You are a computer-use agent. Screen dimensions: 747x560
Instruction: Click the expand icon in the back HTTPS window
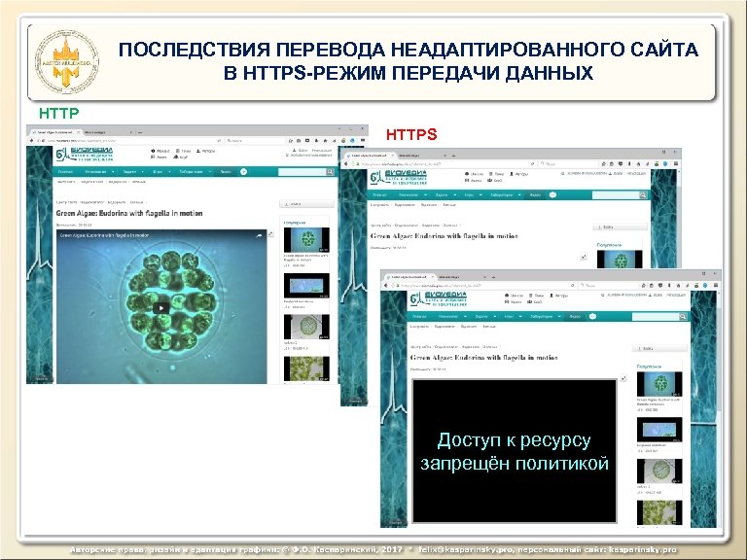point(584,257)
